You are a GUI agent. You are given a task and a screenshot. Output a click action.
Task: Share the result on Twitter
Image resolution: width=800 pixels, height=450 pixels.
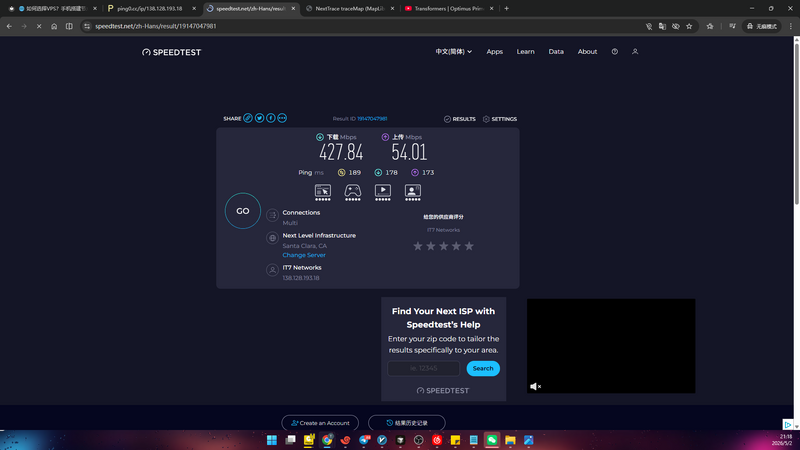point(259,118)
